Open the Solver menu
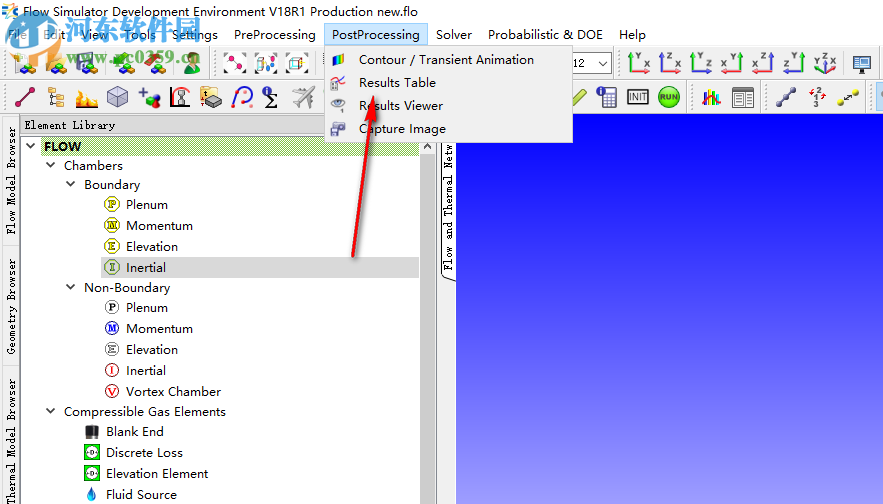 pos(454,35)
